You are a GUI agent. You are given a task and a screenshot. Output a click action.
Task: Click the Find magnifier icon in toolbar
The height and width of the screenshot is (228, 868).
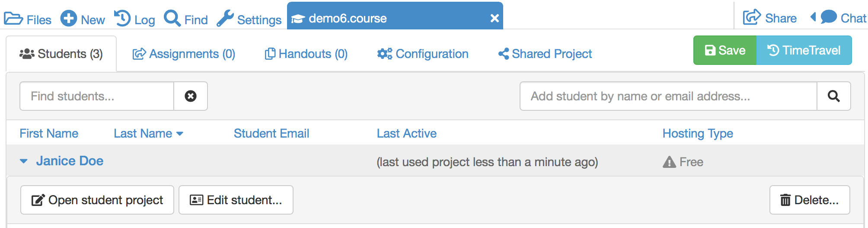172,19
